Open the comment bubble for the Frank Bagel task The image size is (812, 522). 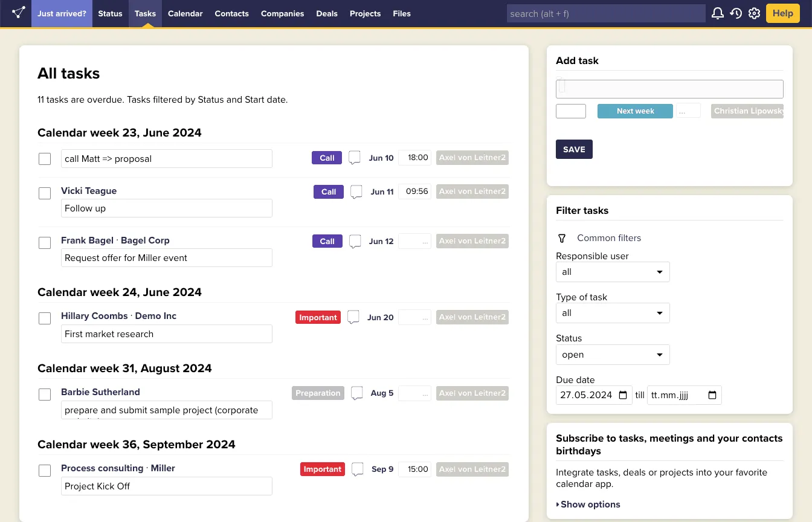click(355, 241)
